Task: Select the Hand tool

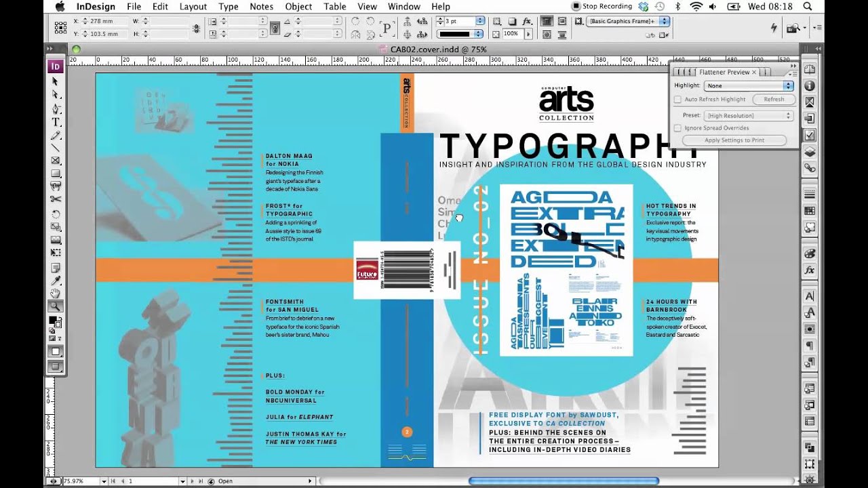Action: coord(56,293)
